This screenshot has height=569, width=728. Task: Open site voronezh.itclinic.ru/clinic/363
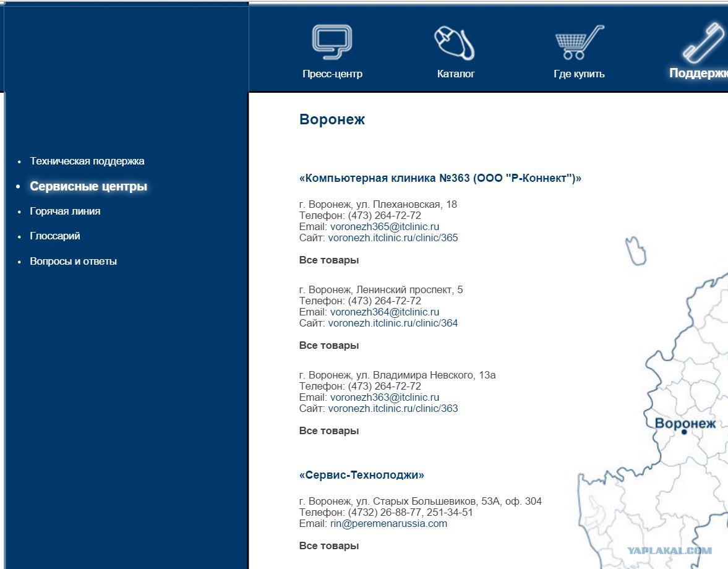pos(393,408)
